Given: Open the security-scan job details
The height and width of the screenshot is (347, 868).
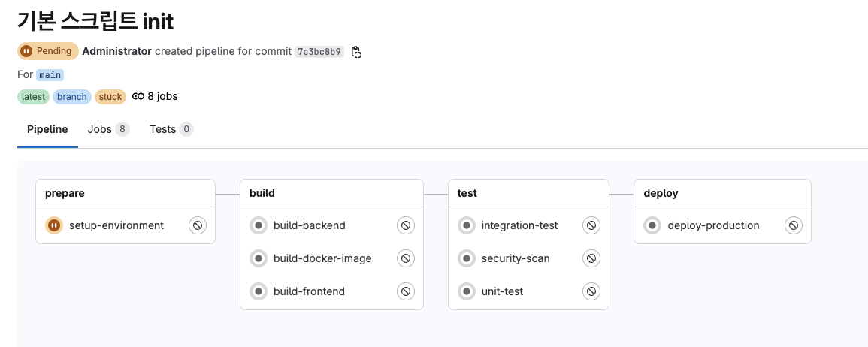Looking at the screenshot, I should coord(516,258).
